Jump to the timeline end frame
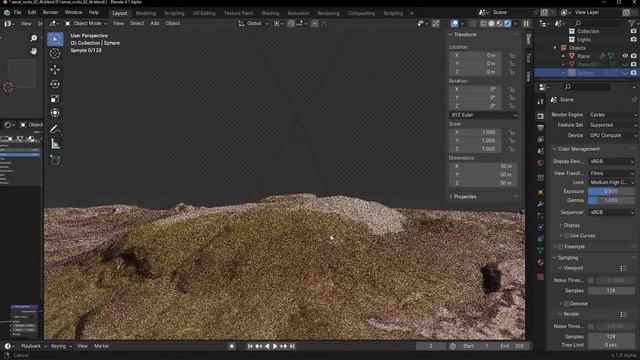This screenshot has height=360, width=640. pyautogui.click(x=292, y=347)
